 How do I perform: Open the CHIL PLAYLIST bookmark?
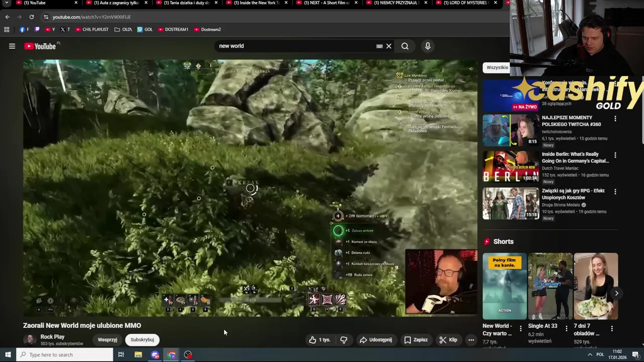click(92, 30)
